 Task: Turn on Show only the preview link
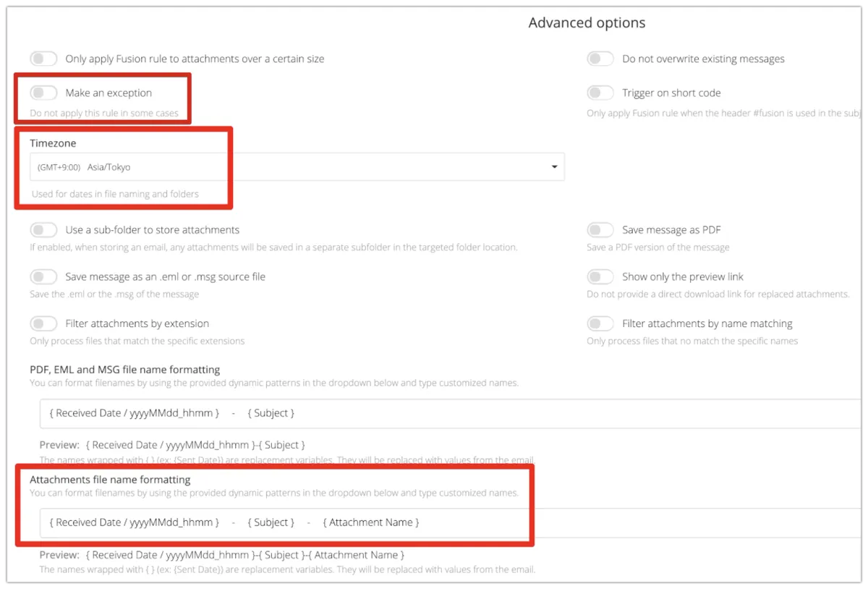[x=600, y=276]
